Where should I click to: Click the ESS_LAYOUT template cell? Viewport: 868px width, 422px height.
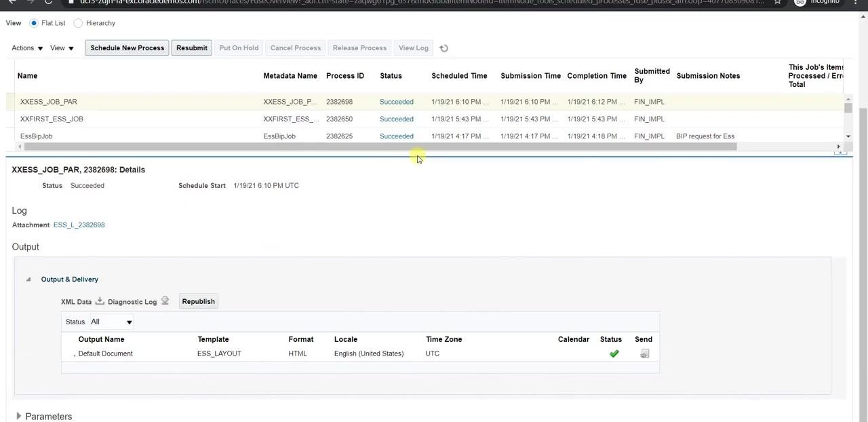(219, 353)
